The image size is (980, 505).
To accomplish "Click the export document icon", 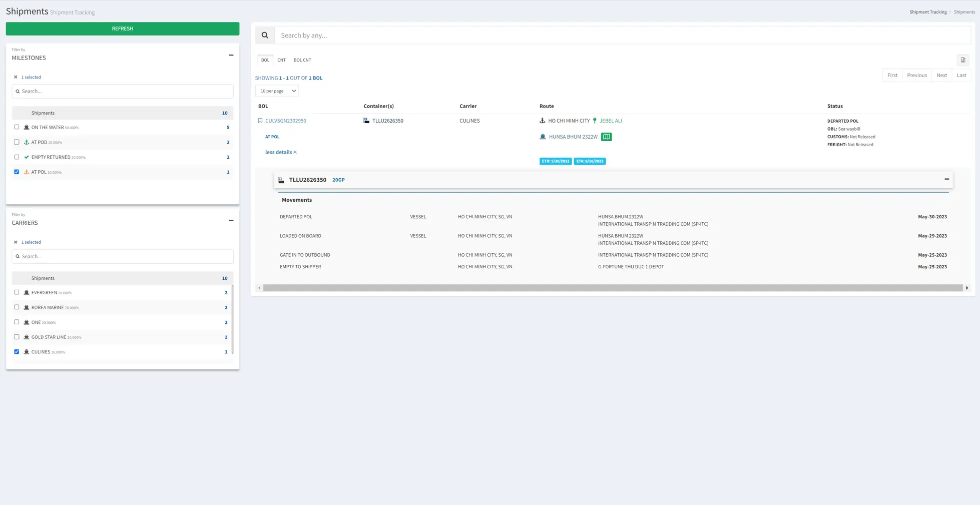I will 963,60.
